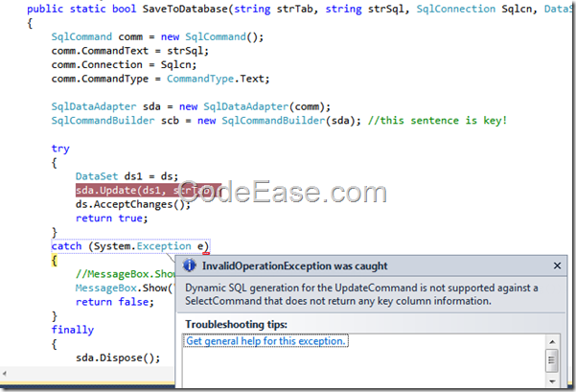
Task: Click the 'try' keyword
Action: point(59,149)
